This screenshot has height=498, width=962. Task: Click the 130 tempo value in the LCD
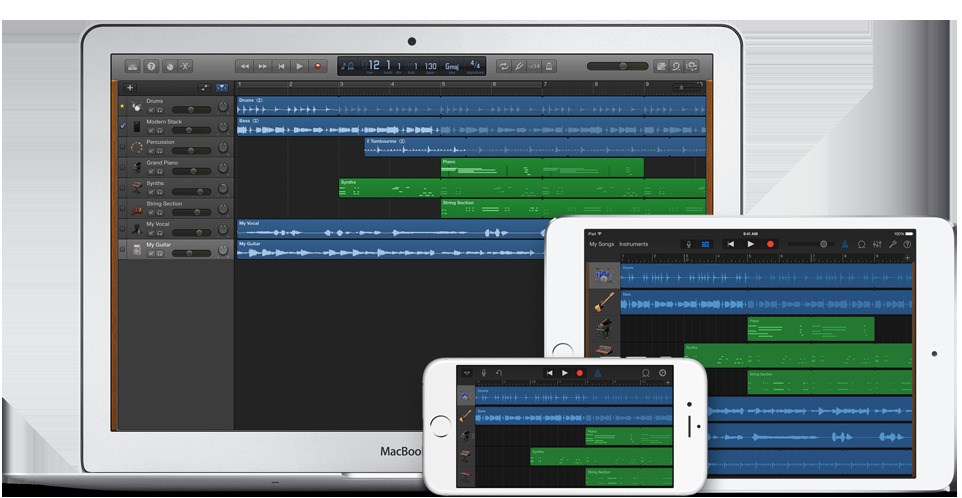coord(431,66)
